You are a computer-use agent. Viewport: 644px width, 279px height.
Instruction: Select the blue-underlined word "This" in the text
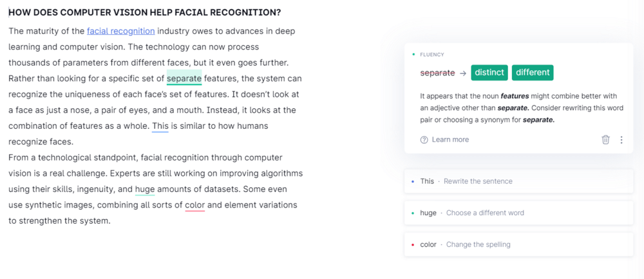pos(160,126)
